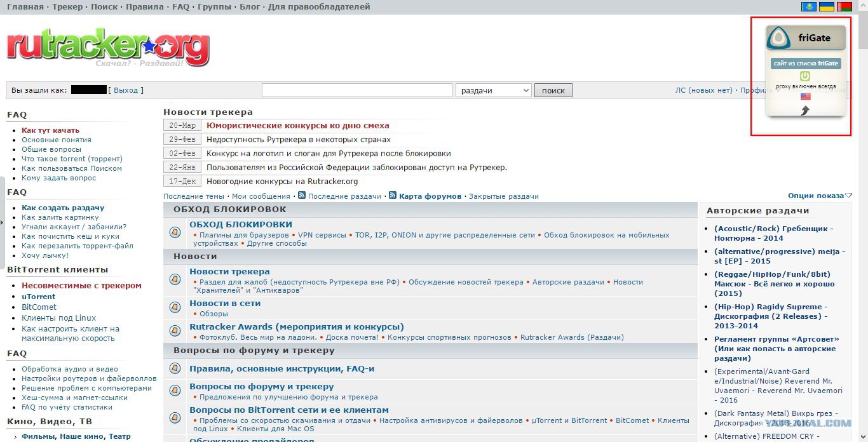The image size is (868, 442).
Task: Open the Обработка аудио и видео link
Action: point(70,369)
